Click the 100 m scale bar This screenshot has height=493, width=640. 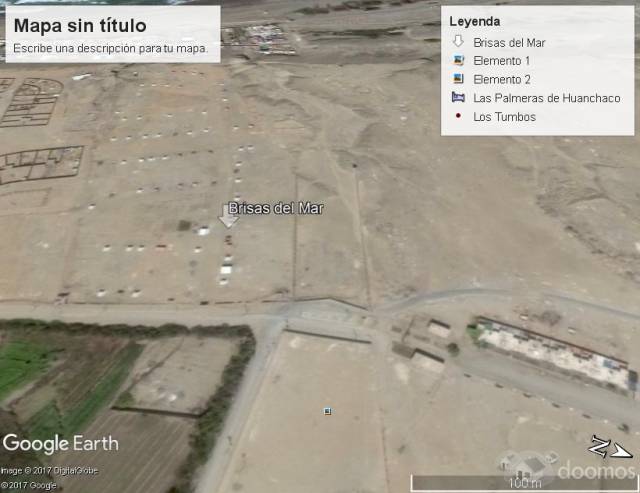click(524, 483)
